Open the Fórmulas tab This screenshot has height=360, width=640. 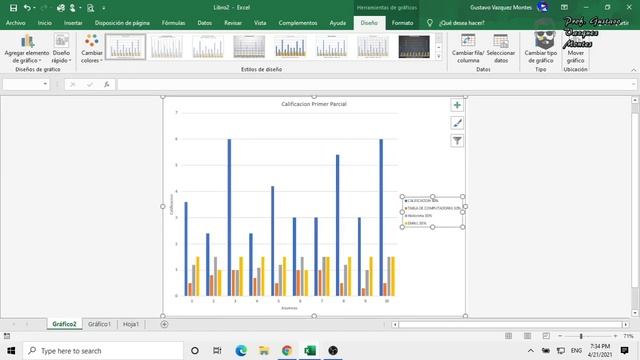pos(173,23)
